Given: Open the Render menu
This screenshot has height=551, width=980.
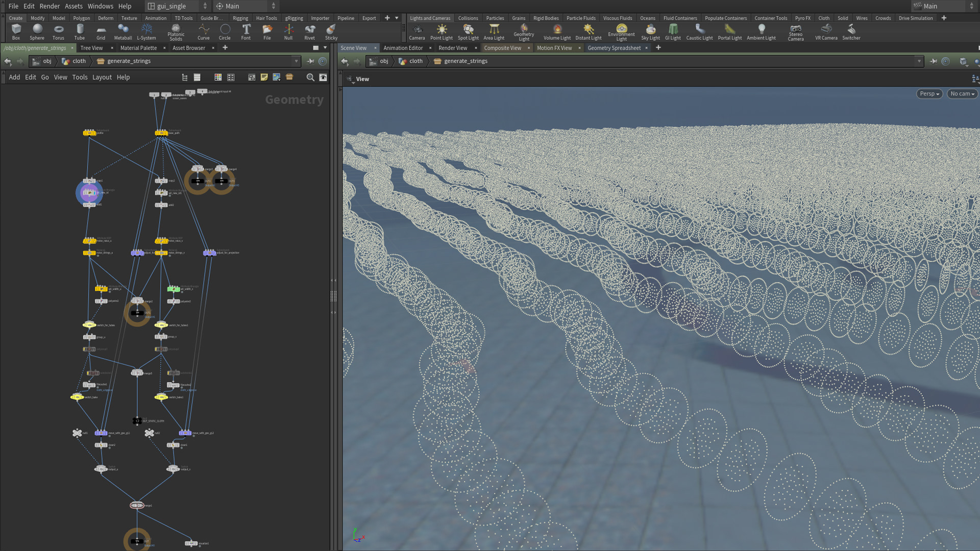Looking at the screenshot, I should pyautogui.click(x=50, y=6).
